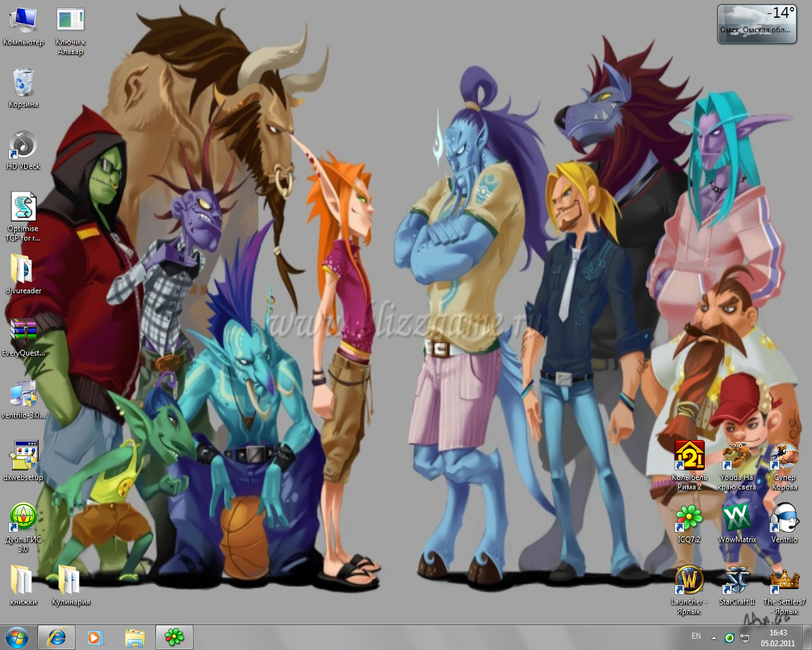
Task: Open ICQ flower icon in taskbar
Action: [174, 637]
